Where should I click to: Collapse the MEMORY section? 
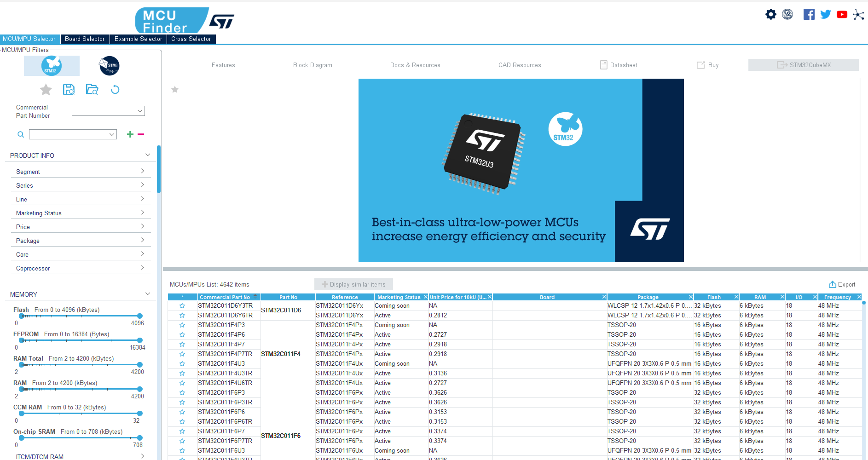(147, 293)
